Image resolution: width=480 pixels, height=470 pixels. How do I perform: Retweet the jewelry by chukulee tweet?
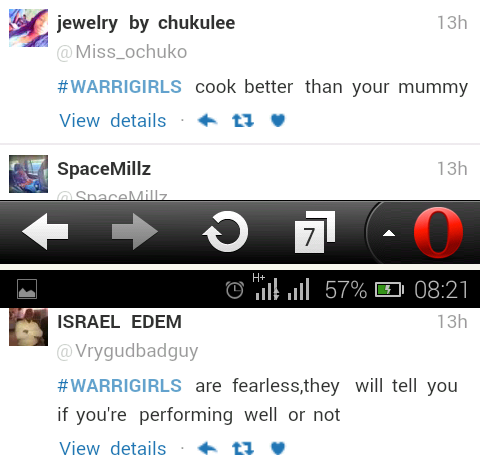[x=243, y=120]
